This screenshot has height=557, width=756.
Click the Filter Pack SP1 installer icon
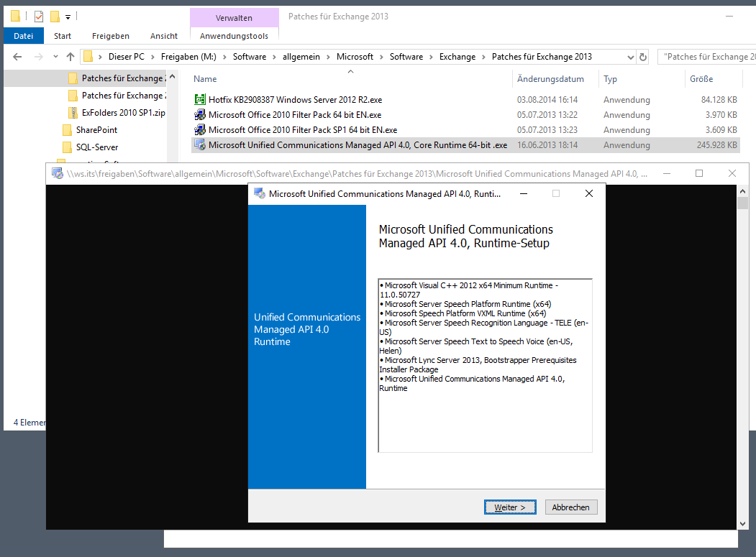pos(199,130)
